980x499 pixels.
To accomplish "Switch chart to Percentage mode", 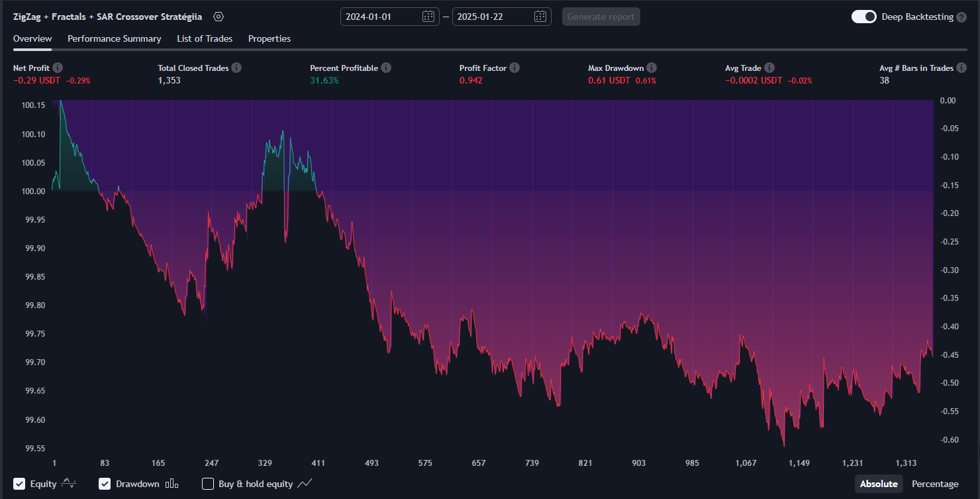I will point(935,484).
